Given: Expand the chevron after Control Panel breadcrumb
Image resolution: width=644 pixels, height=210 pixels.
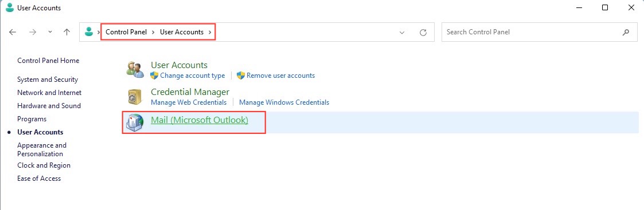Looking at the screenshot, I should 153,32.
